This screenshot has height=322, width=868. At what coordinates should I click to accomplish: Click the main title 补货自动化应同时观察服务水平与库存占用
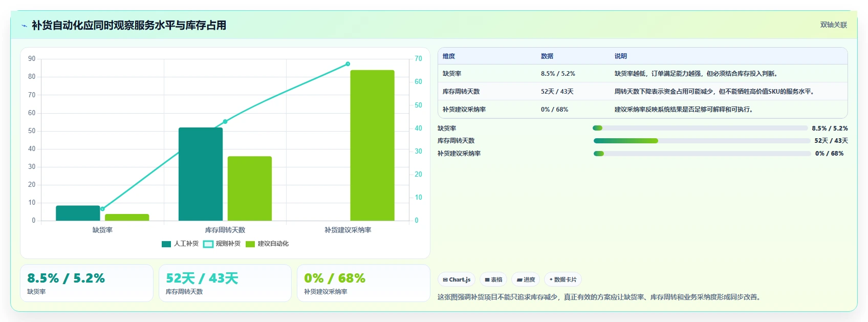point(129,26)
